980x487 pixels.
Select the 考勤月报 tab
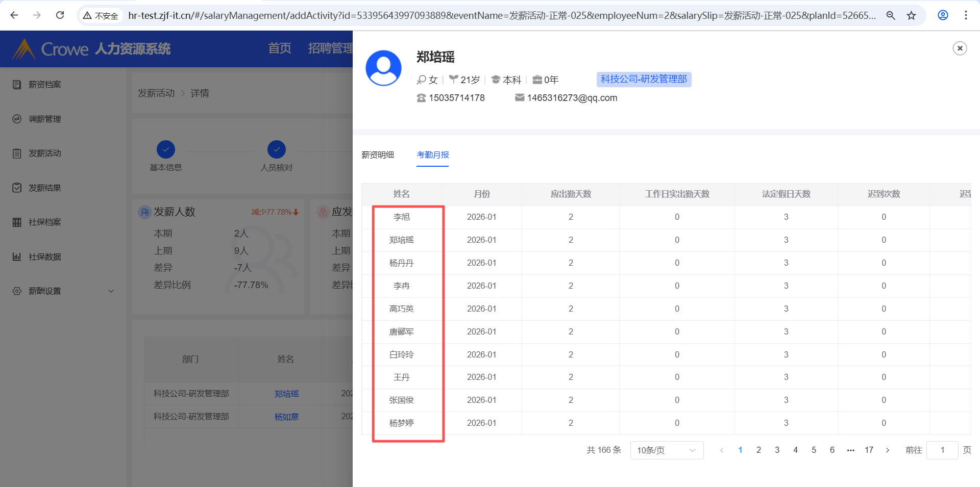point(432,155)
